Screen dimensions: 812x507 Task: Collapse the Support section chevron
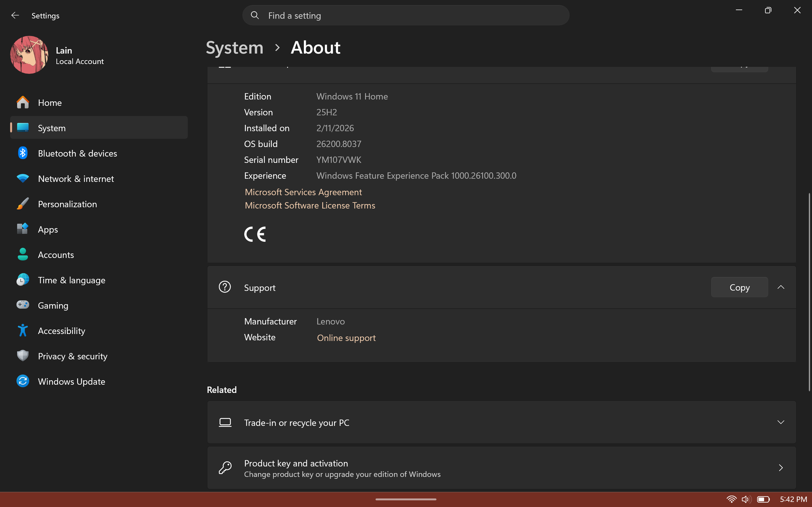pyautogui.click(x=781, y=287)
